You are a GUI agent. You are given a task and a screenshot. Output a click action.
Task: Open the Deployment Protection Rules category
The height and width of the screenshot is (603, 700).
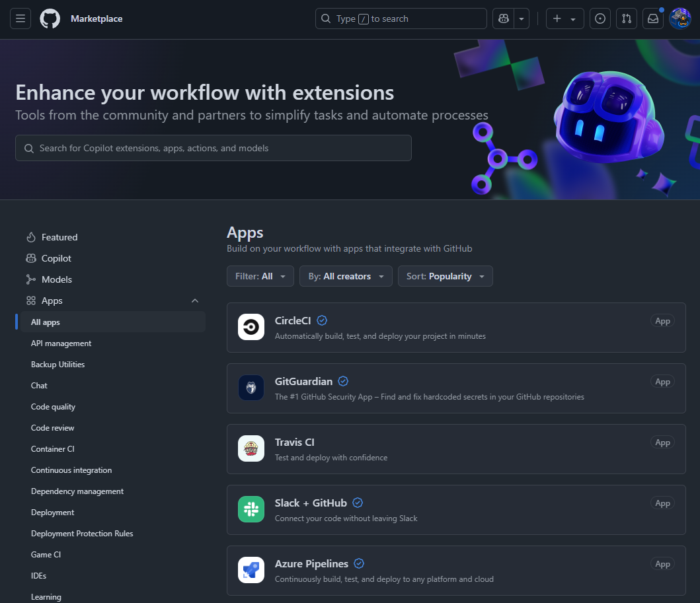tap(82, 534)
